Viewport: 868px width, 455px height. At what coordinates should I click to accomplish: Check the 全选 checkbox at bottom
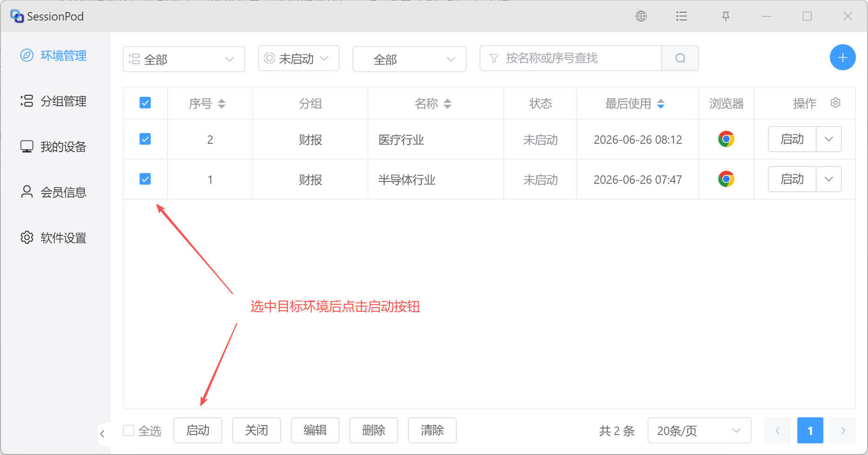(128, 430)
